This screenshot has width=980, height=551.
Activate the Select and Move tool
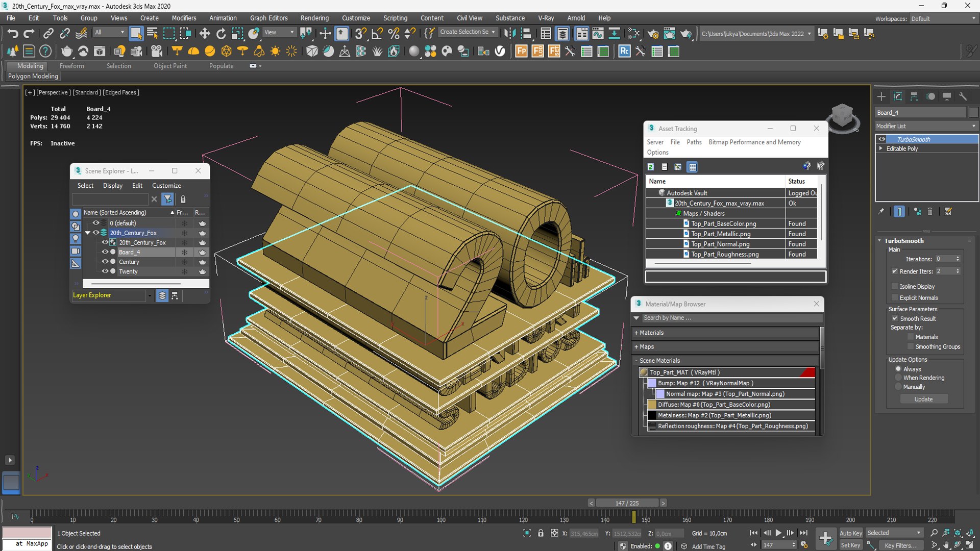(x=204, y=34)
